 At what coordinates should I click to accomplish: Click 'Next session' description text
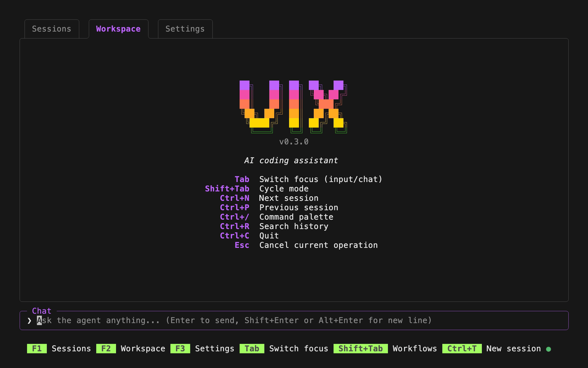tap(289, 198)
